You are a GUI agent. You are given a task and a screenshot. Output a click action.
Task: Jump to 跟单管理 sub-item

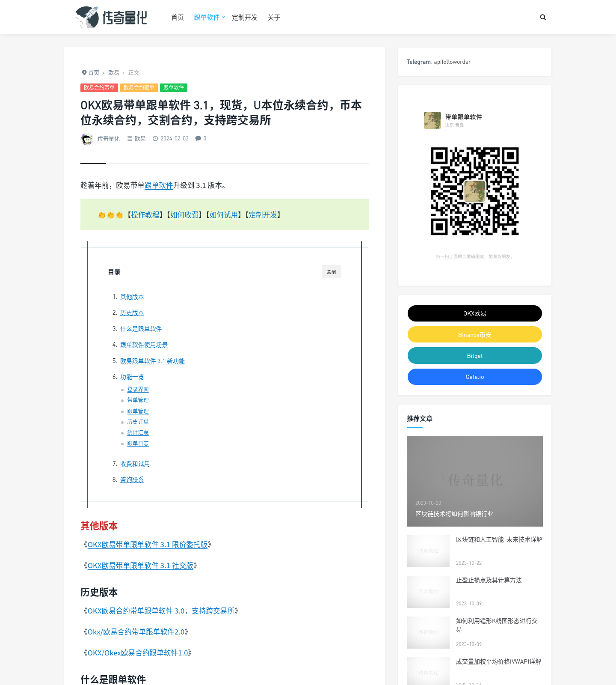(138, 411)
